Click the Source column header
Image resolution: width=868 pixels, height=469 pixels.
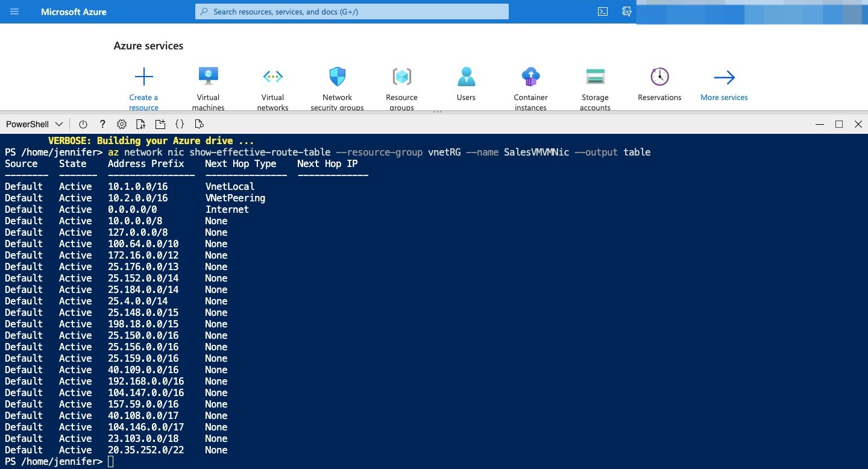tap(21, 164)
